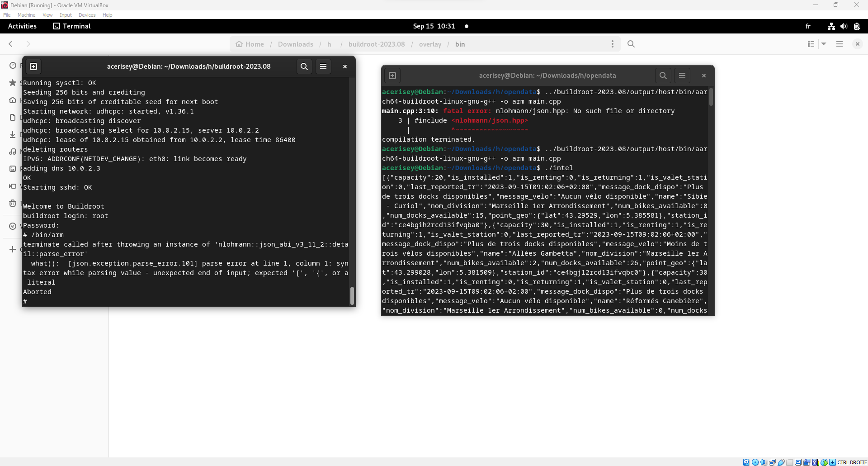Click the VirtualBox network status icon
This screenshot has height=466, width=868.
pos(773,462)
